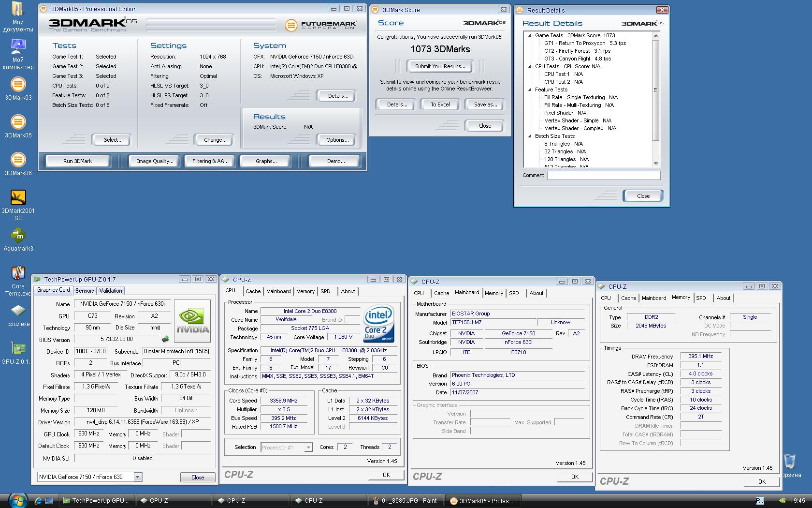Click the Futuremark logo in 3DMark05
The height and width of the screenshot is (508, 812).
click(x=321, y=25)
